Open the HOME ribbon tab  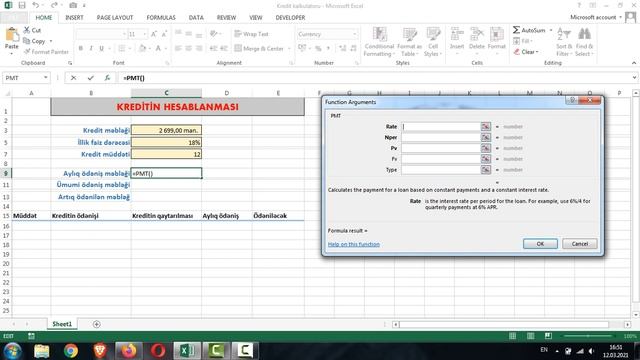(44, 18)
